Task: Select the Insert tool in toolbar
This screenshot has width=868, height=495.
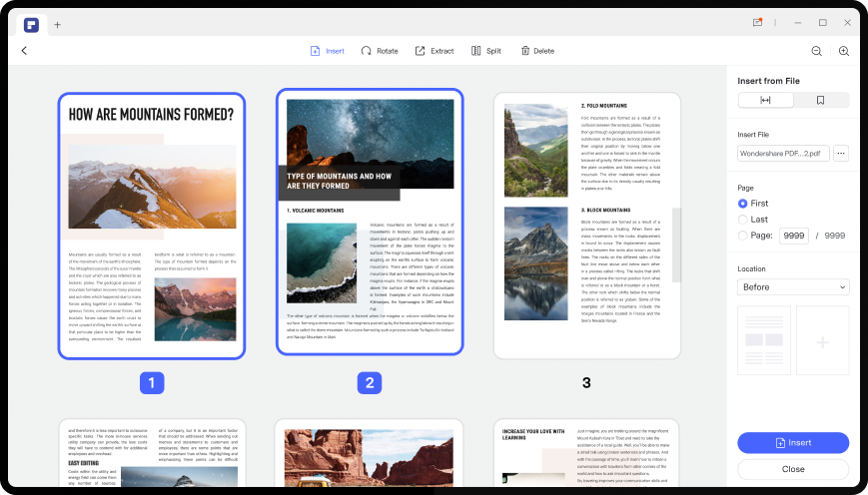Action: (x=328, y=51)
